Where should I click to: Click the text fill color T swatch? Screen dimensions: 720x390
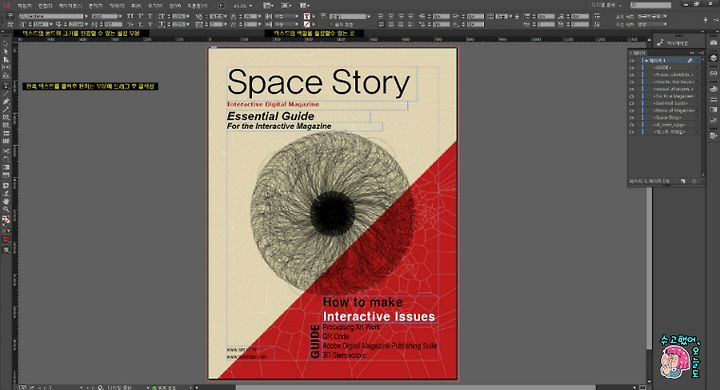point(307,16)
